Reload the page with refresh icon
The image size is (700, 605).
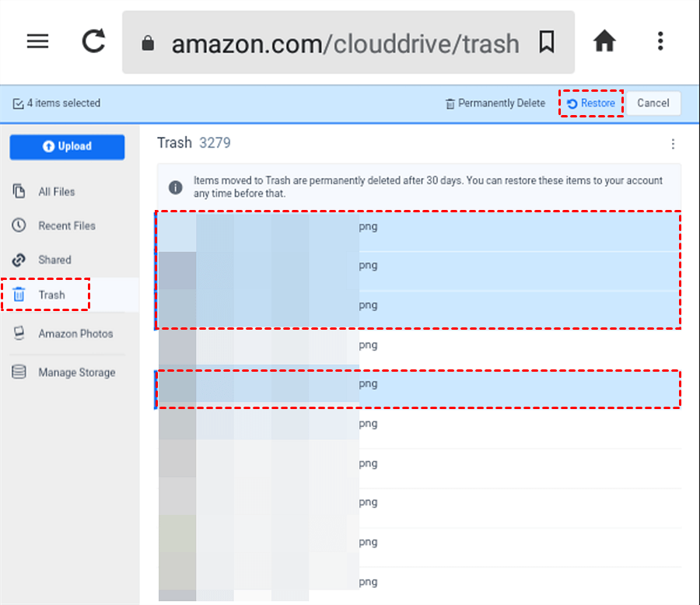coord(94,41)
